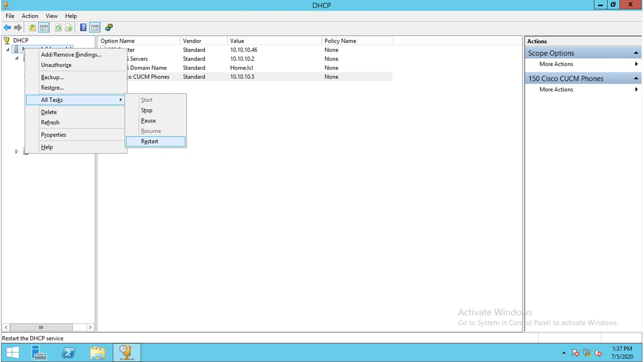Viewport: 644px width, 362px height.
Task: Toggle the Show/Hide Console Tree toolbar icon
Action: point(44,28)
